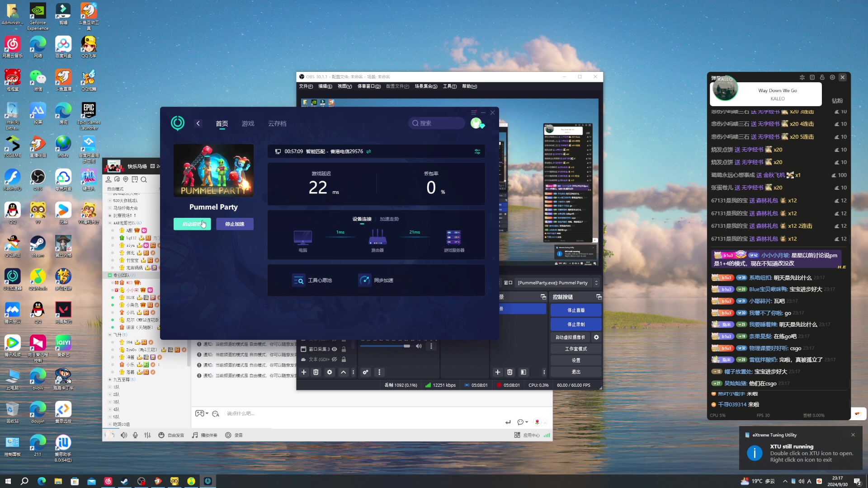
Task: Open OBS 工具(T) menu
Action: pyautogui.click(x=449, y=86)
